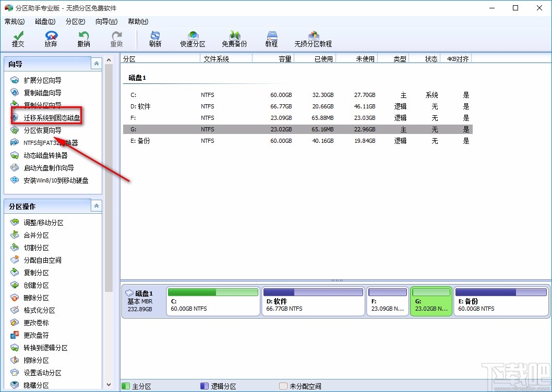Select the F: partition row
The height and width of the screenshot is (392, 552).
[x=298, y=118]
